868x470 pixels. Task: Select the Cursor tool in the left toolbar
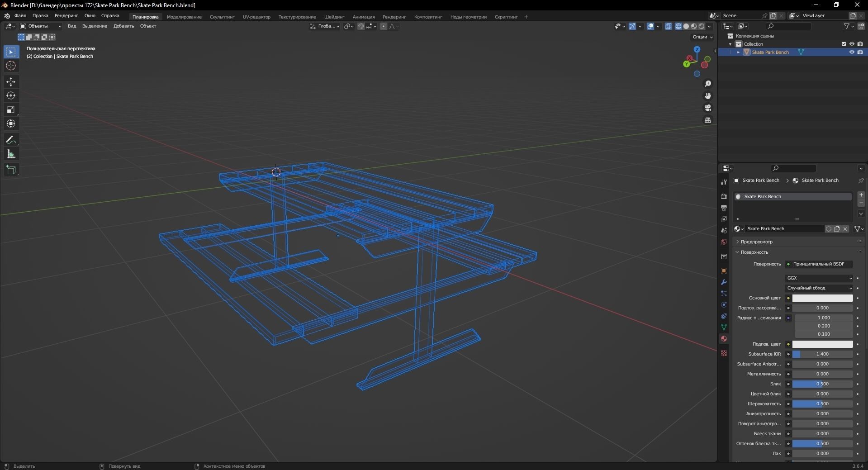11,66
